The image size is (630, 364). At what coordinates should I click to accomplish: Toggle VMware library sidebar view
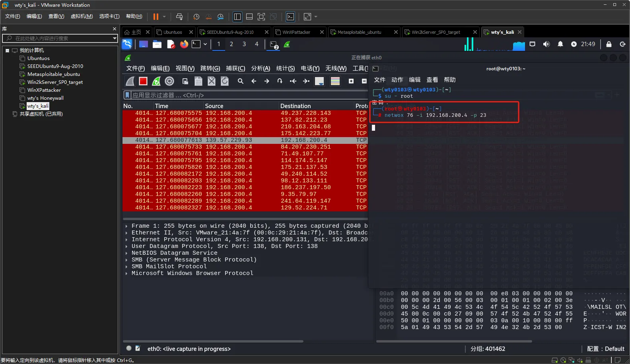point(237,17)
